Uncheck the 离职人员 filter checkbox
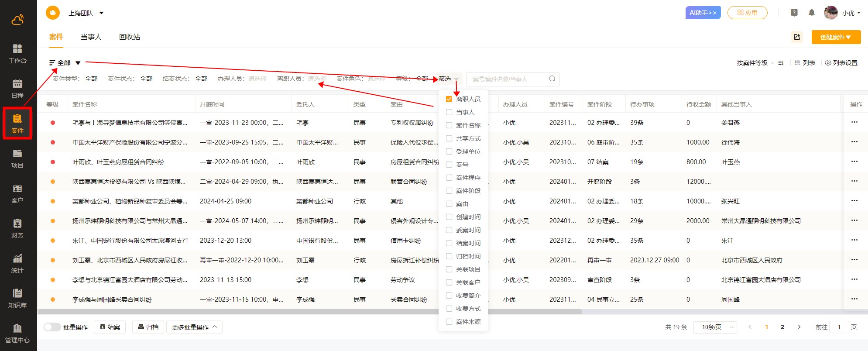Screen dimensions: 868x351 [449, 99]
